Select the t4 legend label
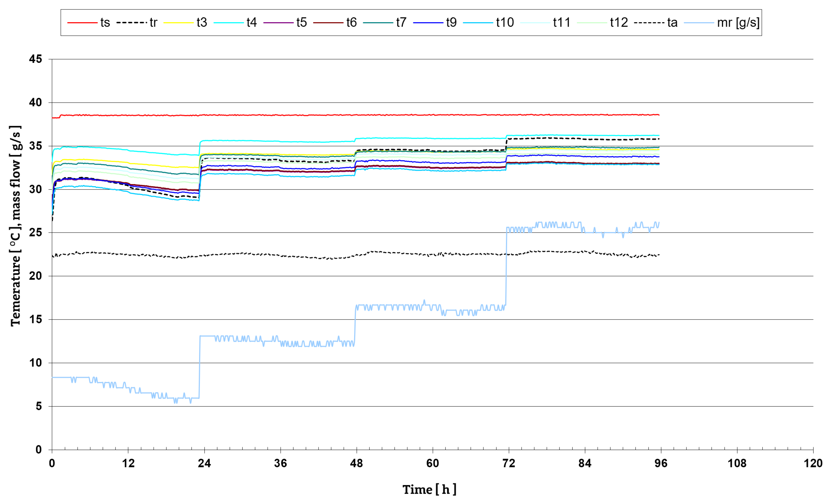Screen dimensions: 838x504 point(251,23)
